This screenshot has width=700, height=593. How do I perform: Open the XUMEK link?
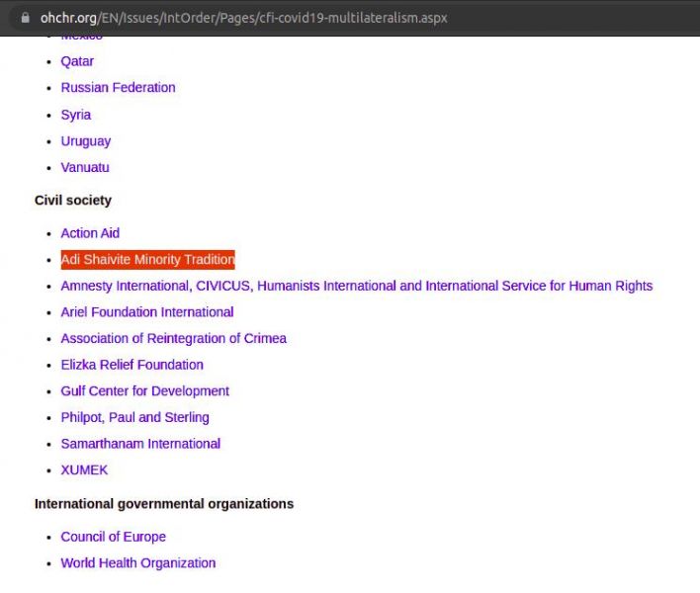pos(84,469)
